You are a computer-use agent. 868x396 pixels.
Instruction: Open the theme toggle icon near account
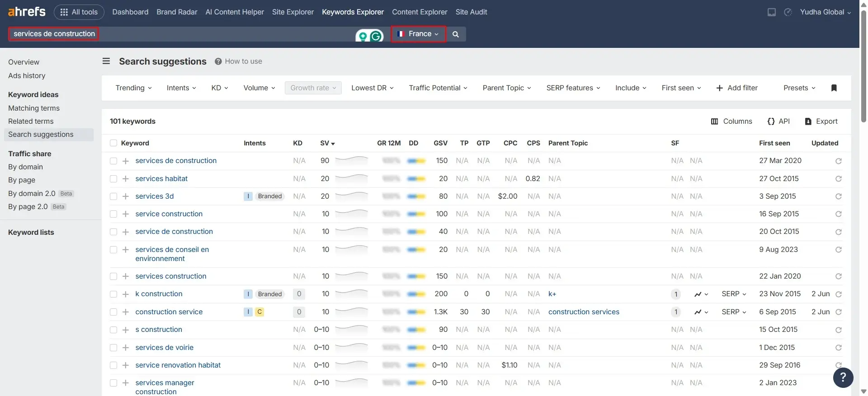[788, 12]
